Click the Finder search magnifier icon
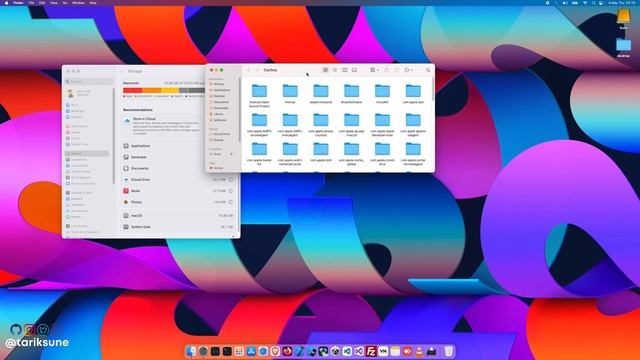 (x=428, y=70)
